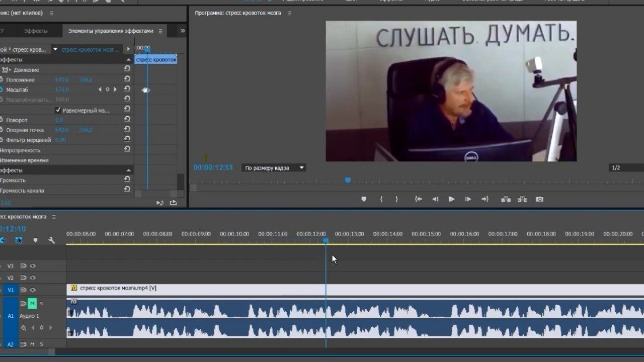Click the Program monitor scrubber playhead

347,180
